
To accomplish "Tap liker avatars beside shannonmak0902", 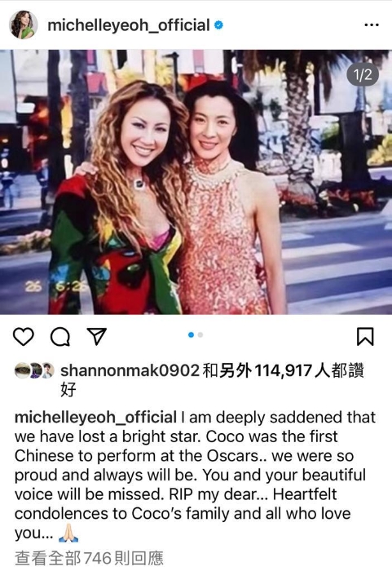I will tap(34, 370).
